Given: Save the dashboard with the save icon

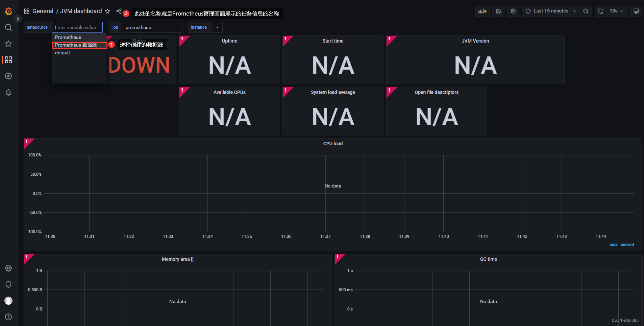Looking at the screenshot, I should (498, 11).
